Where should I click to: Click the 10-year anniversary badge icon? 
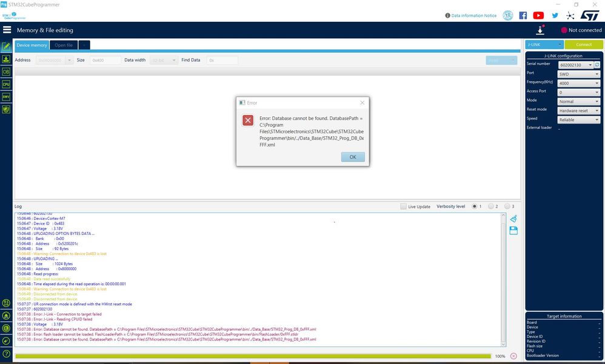[x=508, y=15]
